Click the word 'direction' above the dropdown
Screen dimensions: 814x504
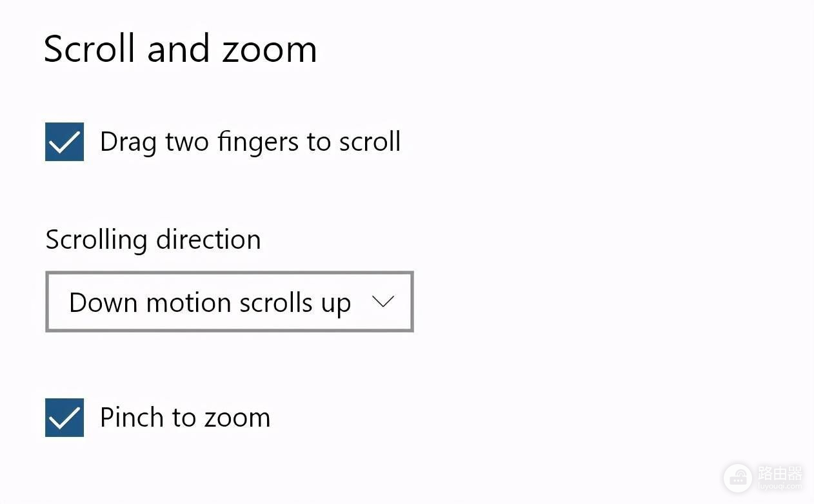208,240
